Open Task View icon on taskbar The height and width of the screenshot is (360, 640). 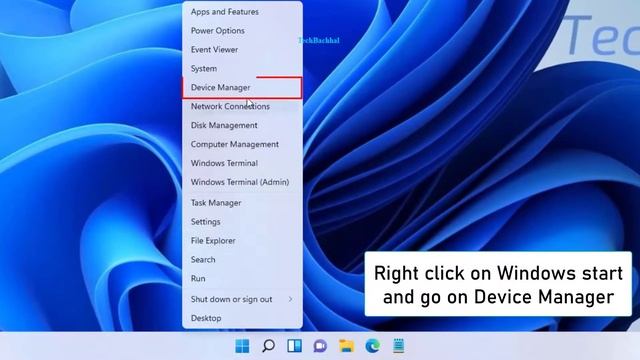(x=294, y=346)
